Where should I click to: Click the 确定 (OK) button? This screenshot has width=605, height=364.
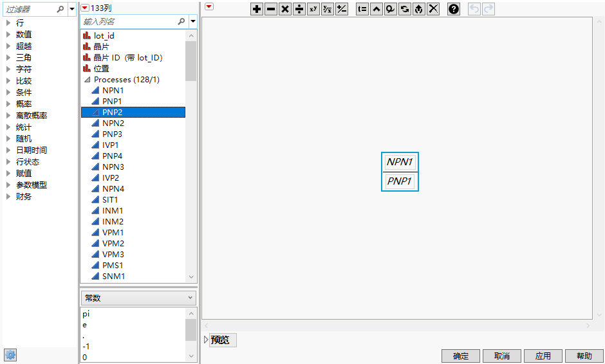461,356
